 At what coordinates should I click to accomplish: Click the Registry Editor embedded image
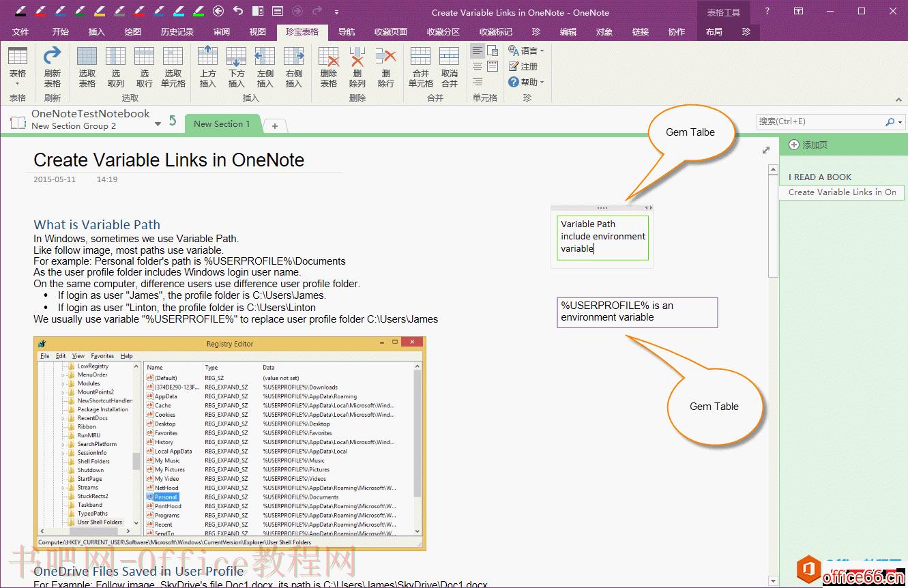[230, 443]
